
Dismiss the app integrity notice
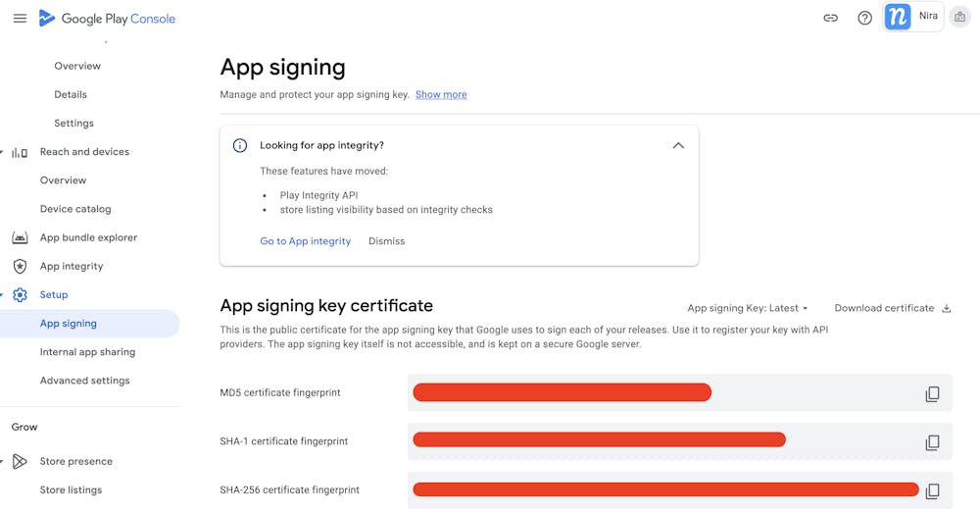386,241
